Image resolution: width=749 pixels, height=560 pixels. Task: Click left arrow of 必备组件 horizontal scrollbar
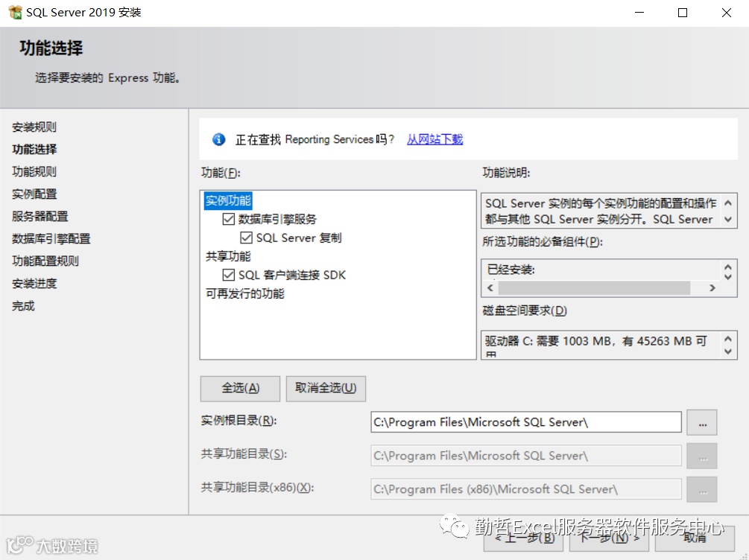490,288
